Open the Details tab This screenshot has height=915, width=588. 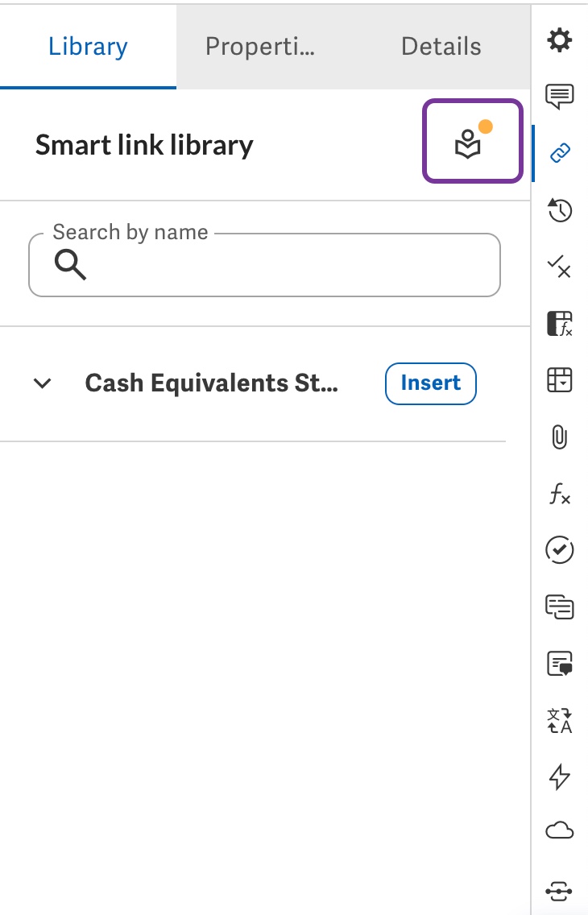[x=441, y=46]
